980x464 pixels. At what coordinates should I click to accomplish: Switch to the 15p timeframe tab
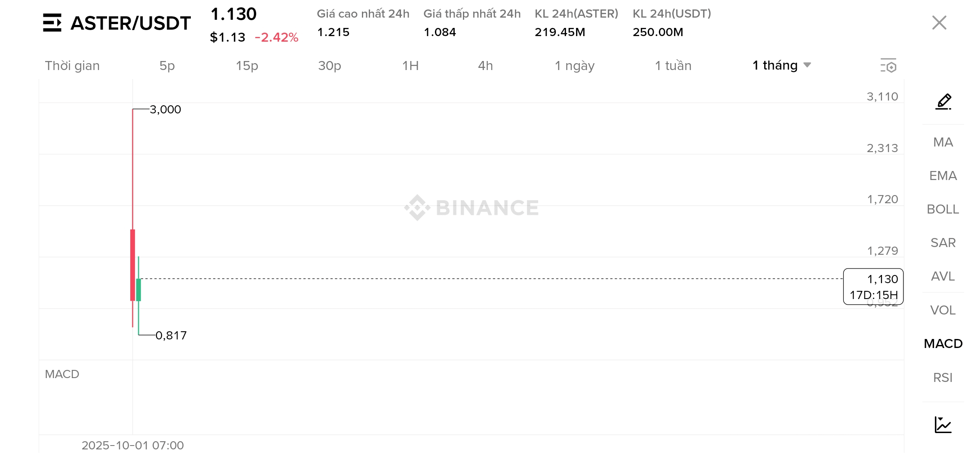click(247, 66)
